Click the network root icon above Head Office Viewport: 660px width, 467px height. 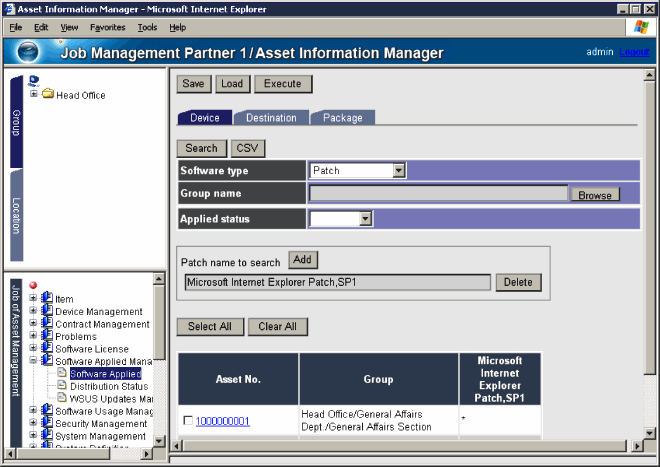34,81
